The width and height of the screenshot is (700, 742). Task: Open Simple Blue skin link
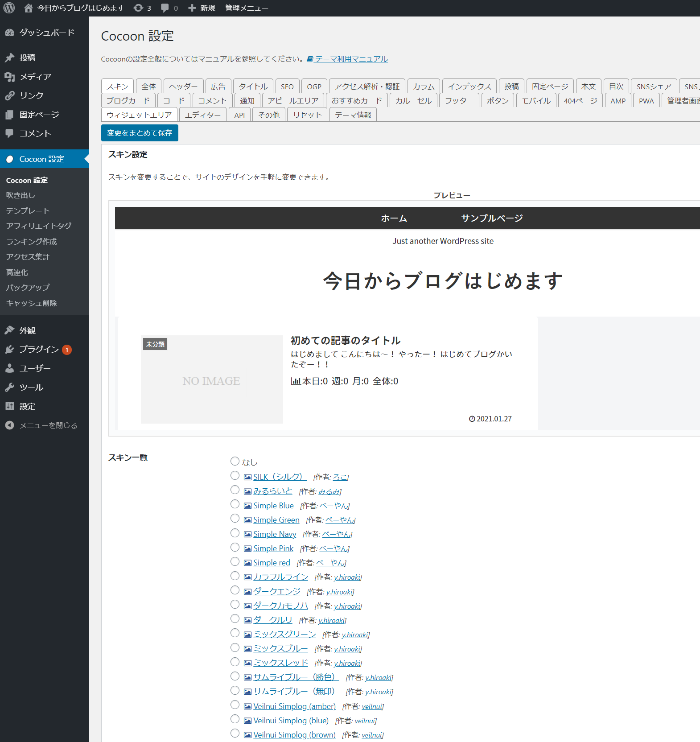(x=273, y=506)
